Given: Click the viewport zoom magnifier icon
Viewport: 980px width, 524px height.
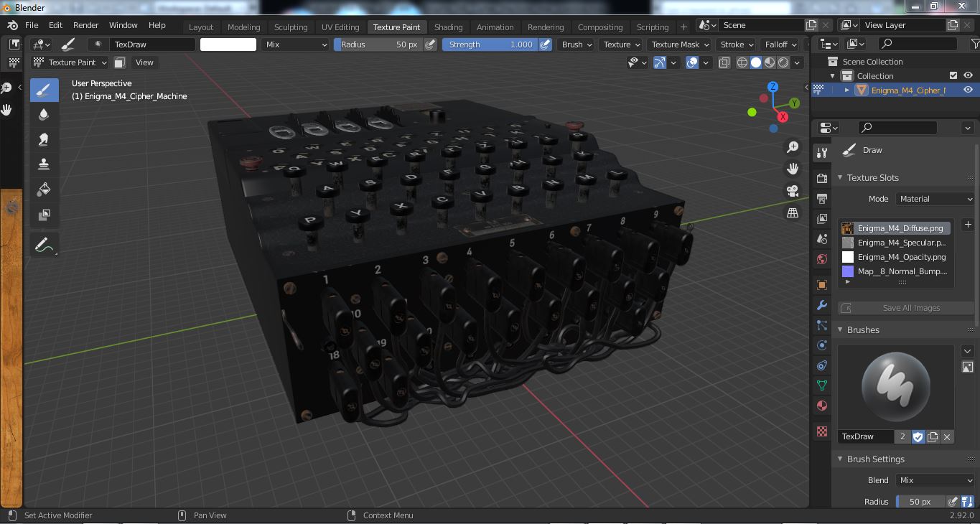Looking at the screenshot, I should click(x=793, y=147).
